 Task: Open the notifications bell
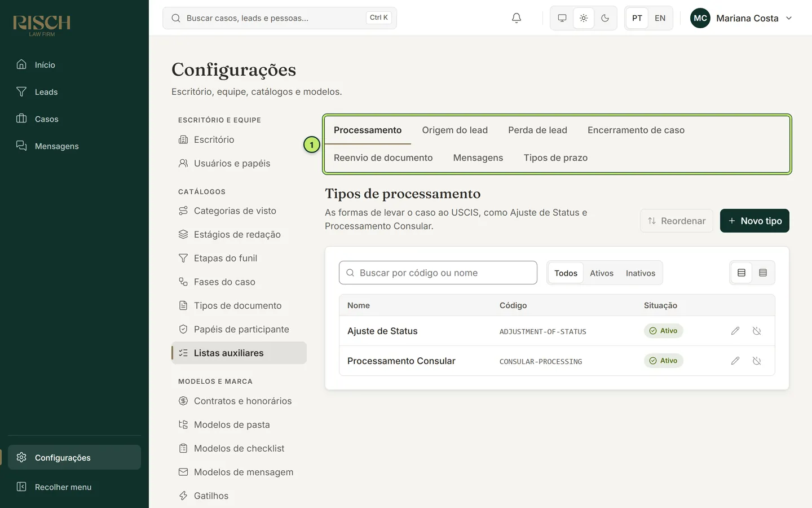click(x=516, y=18)
